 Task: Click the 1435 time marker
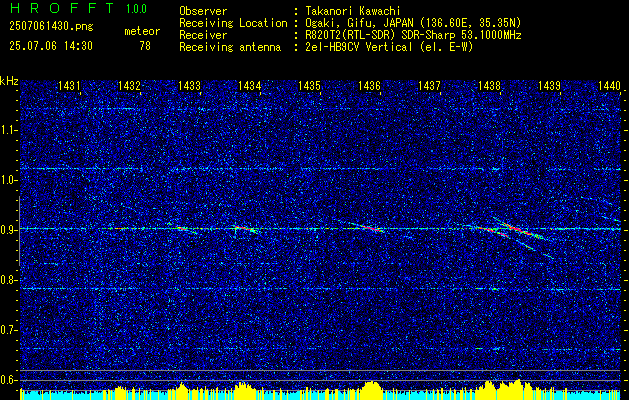point(309,85)
